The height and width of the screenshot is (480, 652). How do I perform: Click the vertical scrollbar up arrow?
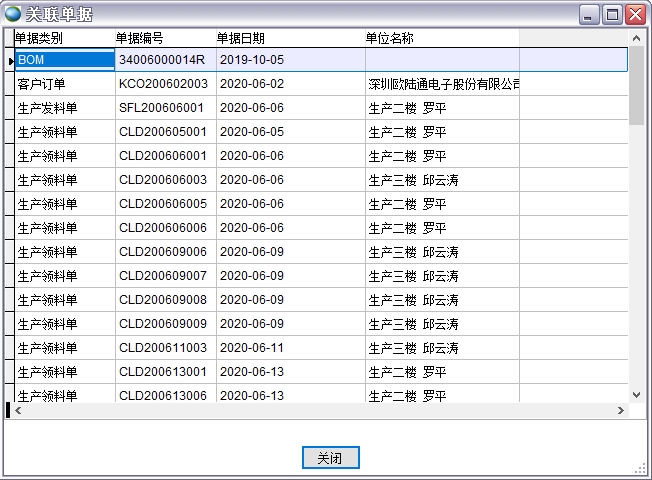pyautogui.click(x=636, y=37)
